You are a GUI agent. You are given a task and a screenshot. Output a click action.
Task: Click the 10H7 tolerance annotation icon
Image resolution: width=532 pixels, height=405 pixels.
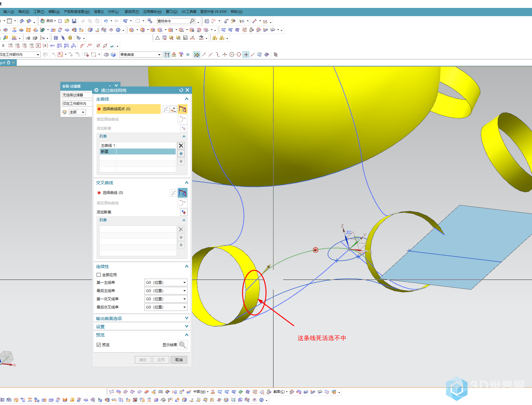click(x=52, y=46)
